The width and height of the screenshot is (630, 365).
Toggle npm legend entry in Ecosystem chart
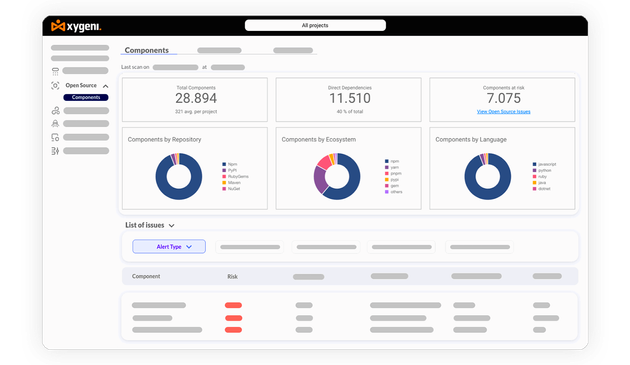[x=392, y=161]
